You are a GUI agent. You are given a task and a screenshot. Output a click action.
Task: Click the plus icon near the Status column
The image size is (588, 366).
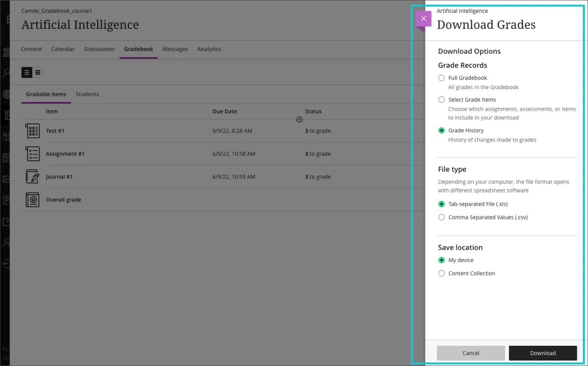pyautogui.click(x=299, y=119)
